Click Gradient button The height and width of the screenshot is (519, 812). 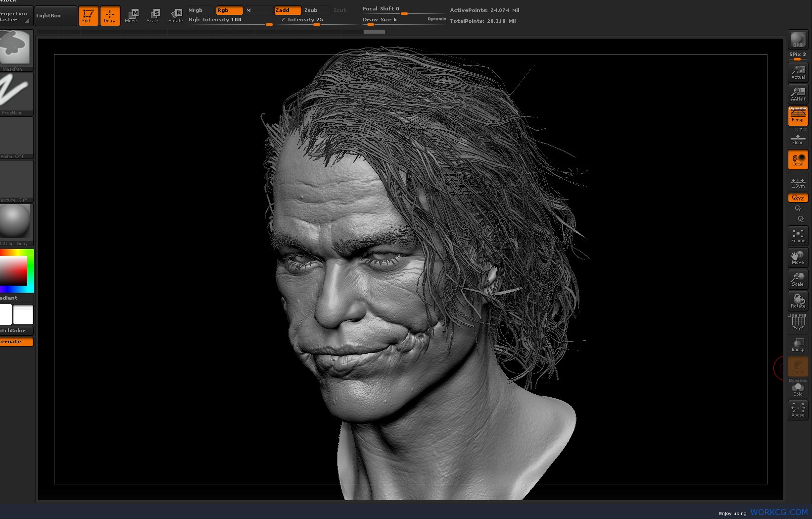point(16,298)
